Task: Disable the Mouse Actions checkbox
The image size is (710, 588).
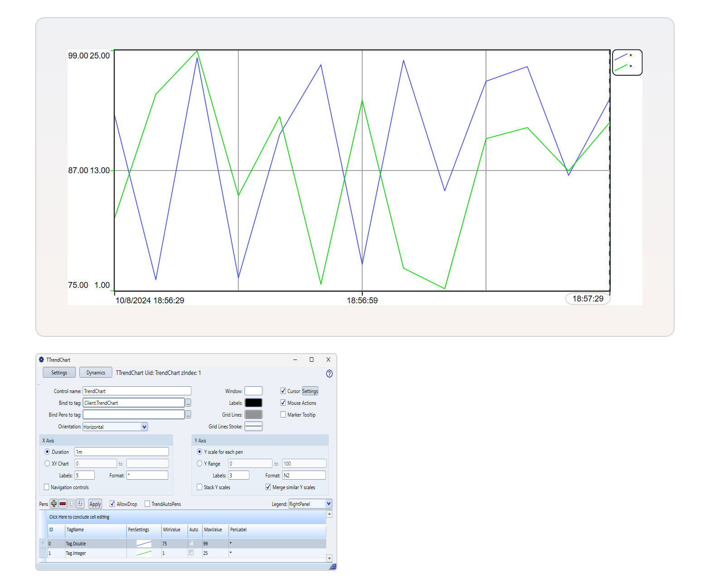Action: point(283,403)
